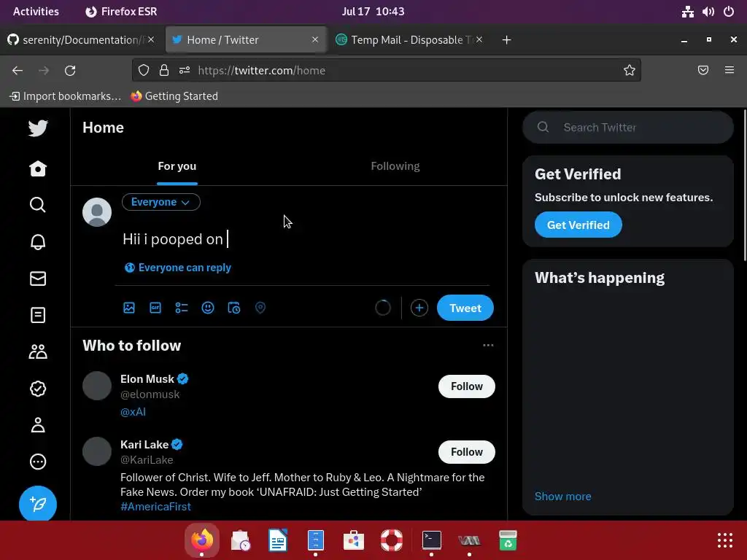Open the #AmericaFirst hashtag link
Image resolution: width=747 pixels, height=560 pixels.
(155, 507)
